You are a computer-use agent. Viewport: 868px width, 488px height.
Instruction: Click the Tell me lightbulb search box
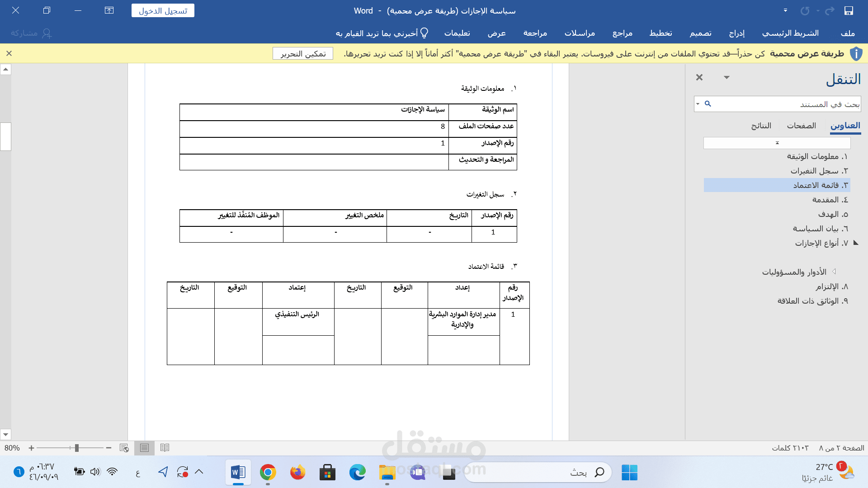(382, 33)
